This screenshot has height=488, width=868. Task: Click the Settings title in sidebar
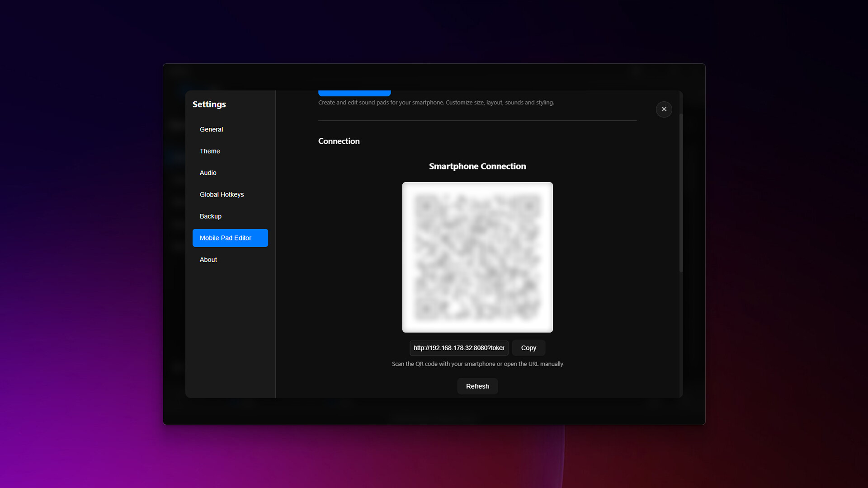point(209,104)
